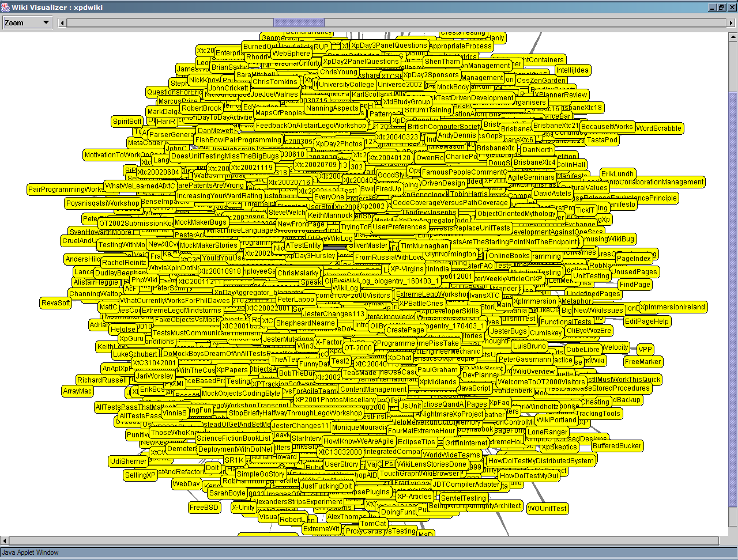This screenshot has width=738, height=560.
Task: Select the PoyanisqatsiWorkshop node
Action: tap(103, 203)
